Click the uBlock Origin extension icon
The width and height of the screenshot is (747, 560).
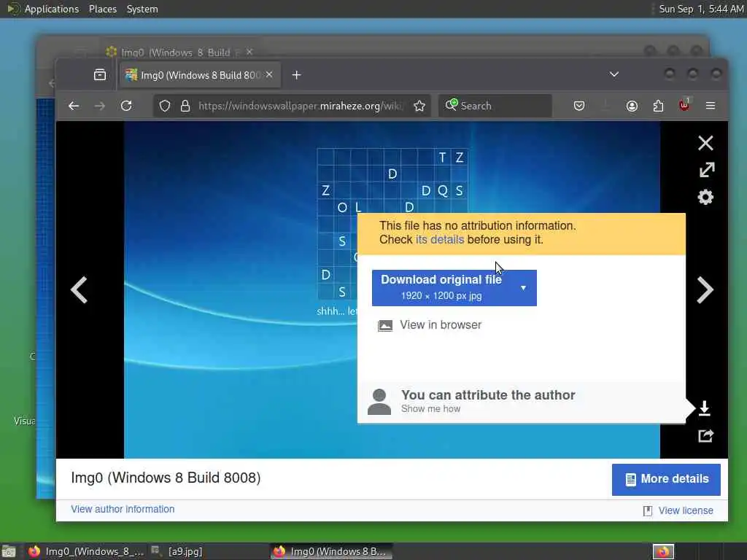tap(684, 105)
